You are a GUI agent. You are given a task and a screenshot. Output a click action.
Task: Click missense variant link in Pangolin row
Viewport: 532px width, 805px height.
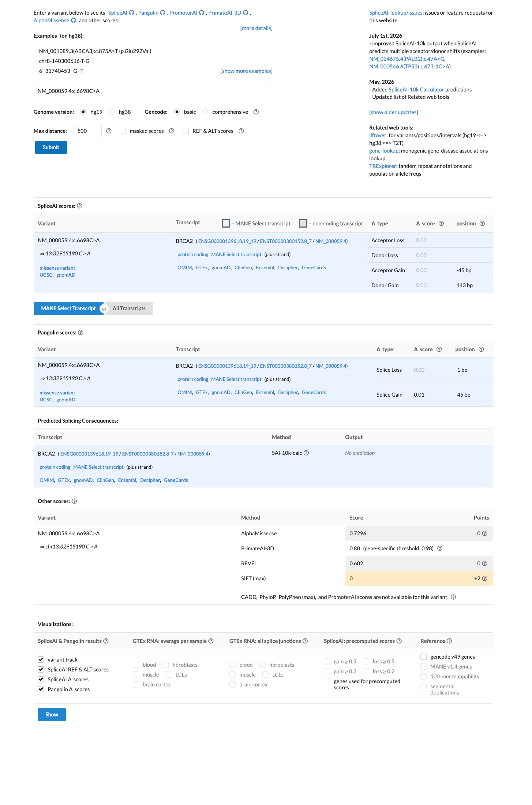pos(57,393)
